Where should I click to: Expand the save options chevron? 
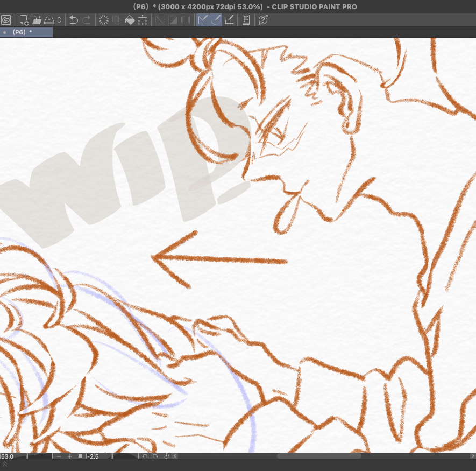60,20
